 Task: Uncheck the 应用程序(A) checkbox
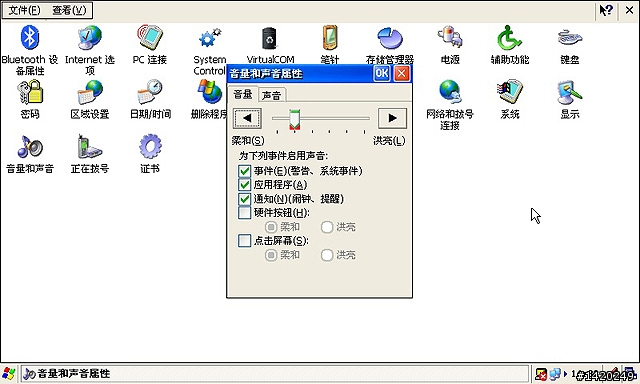click(244, 185)
